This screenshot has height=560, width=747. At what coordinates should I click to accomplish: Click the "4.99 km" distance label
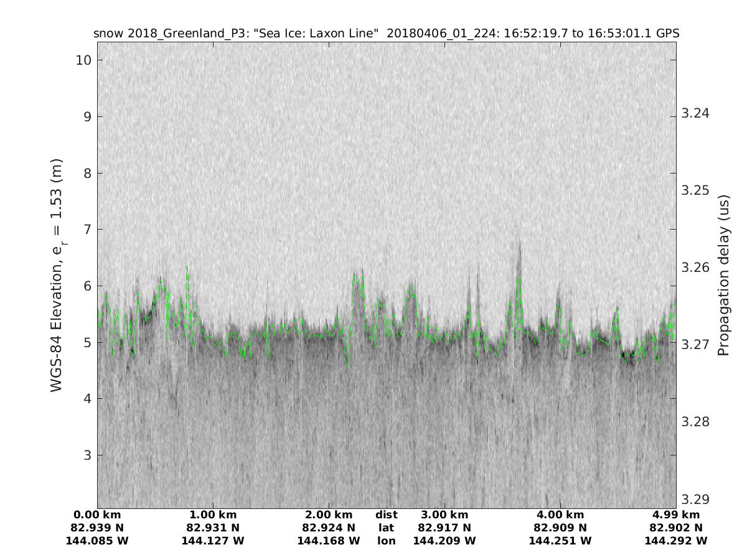click(x=676, y=515)
